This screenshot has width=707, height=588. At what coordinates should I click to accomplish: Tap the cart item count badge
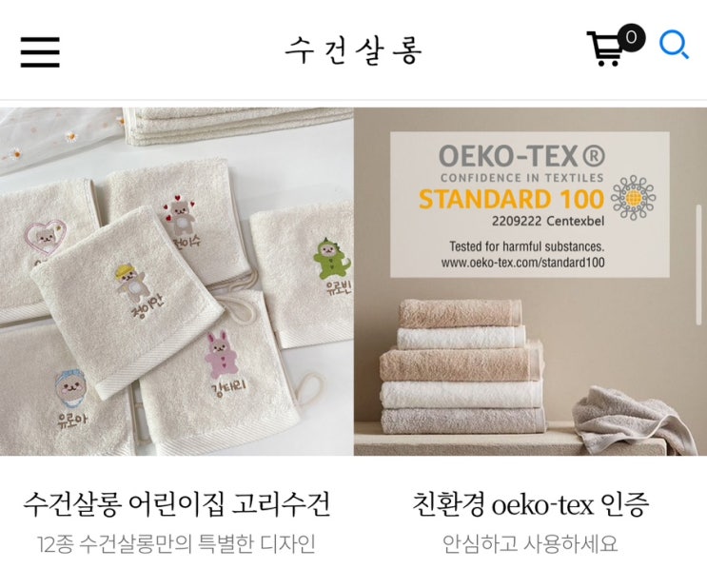(632, 37)
